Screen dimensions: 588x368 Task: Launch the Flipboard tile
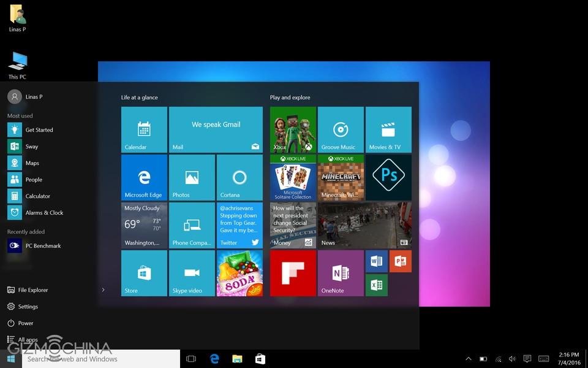click(x=293, y=273)
